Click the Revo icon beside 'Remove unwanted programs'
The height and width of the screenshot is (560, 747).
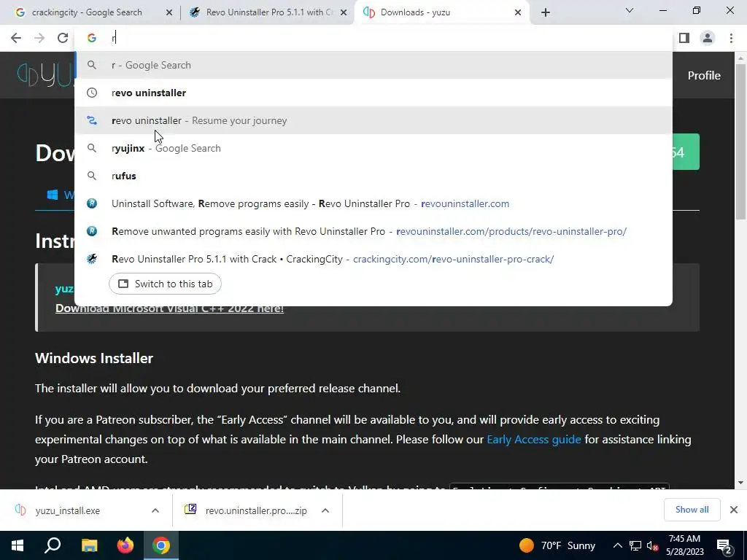coord(92,231)
